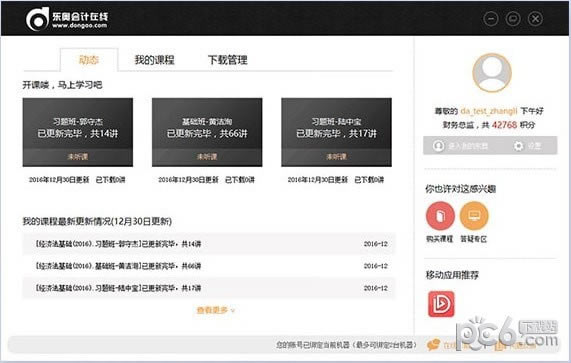Select the 习题班-郭守杰 共14讲 update row
Image resolution: width=571 pixels, height=363 pixels.
point(209,244)
